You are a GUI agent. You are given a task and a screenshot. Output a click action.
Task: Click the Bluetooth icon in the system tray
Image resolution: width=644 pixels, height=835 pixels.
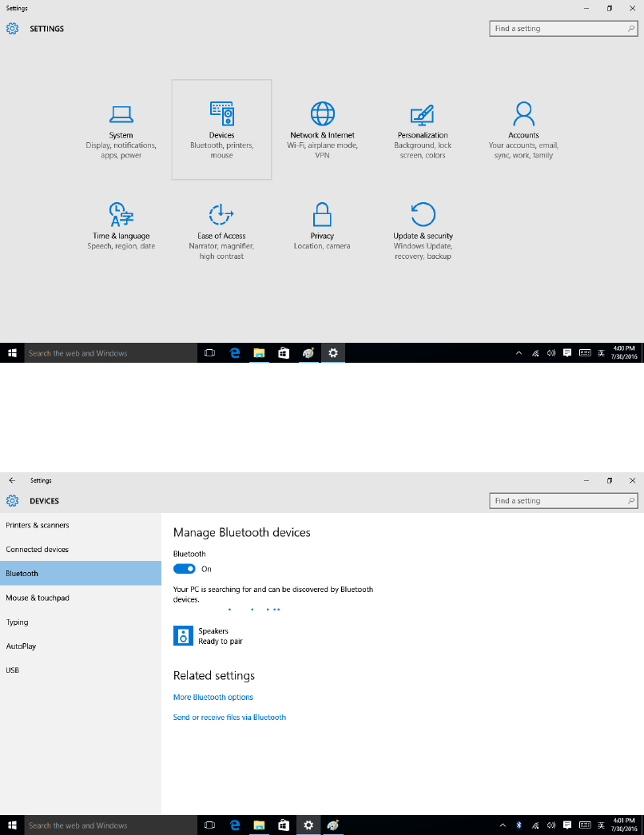pos(519,825)
